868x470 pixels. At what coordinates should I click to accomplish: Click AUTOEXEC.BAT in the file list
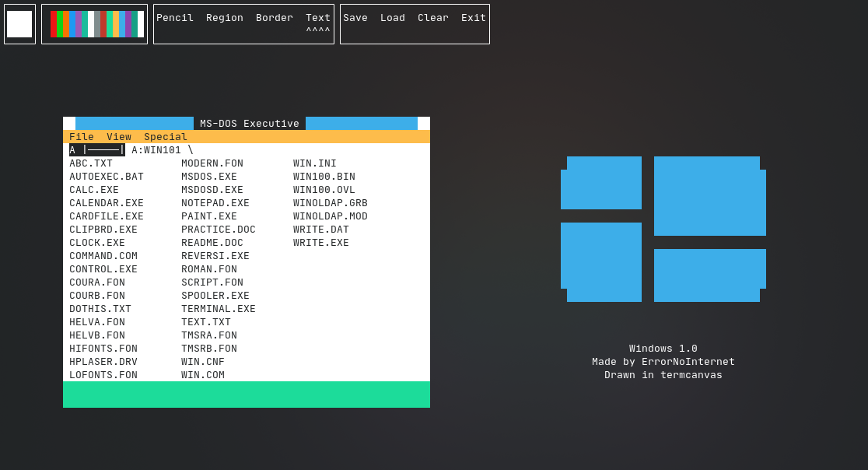pos(107,177)
